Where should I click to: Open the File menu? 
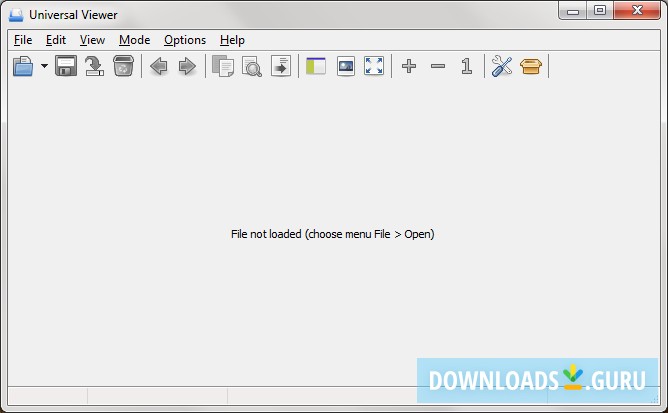pos(23,40)
